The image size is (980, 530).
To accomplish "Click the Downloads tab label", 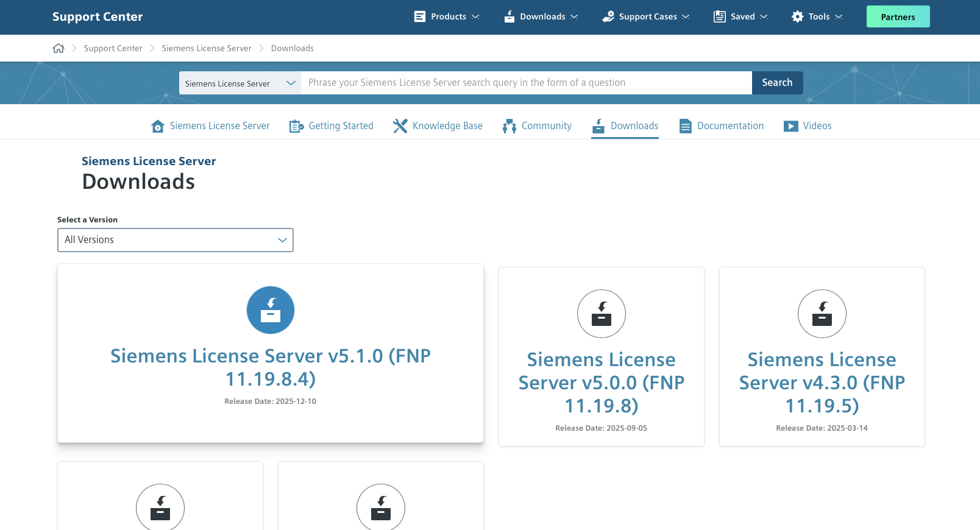I will [634, 126].
